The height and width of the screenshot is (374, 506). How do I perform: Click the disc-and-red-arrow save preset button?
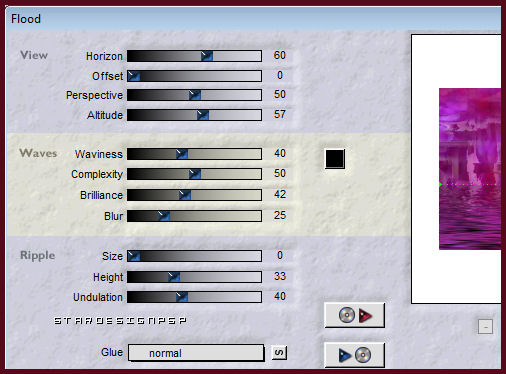click(355, 315)
